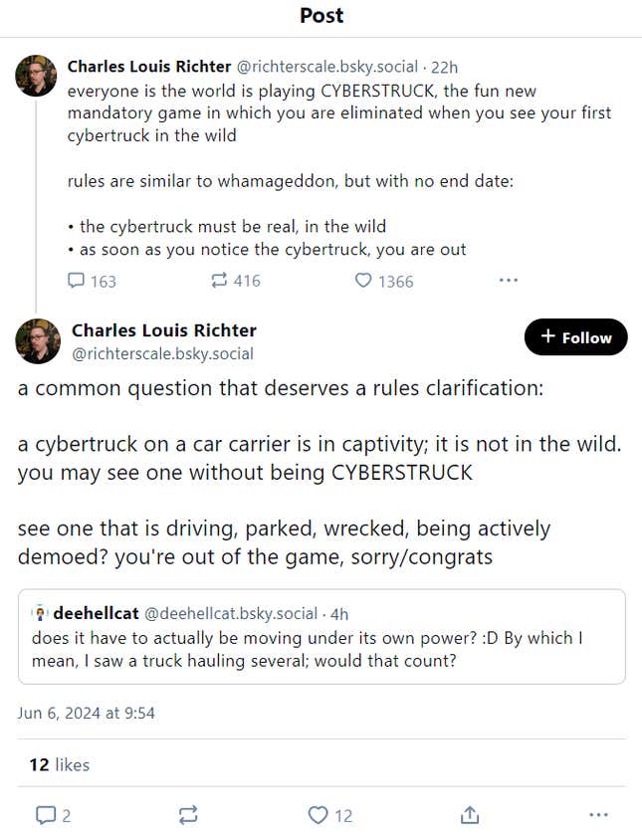The width and height of the screenshot is (642, 840).
Task: Repost the first post with 416 reposts
Action: tap(220, 281)
